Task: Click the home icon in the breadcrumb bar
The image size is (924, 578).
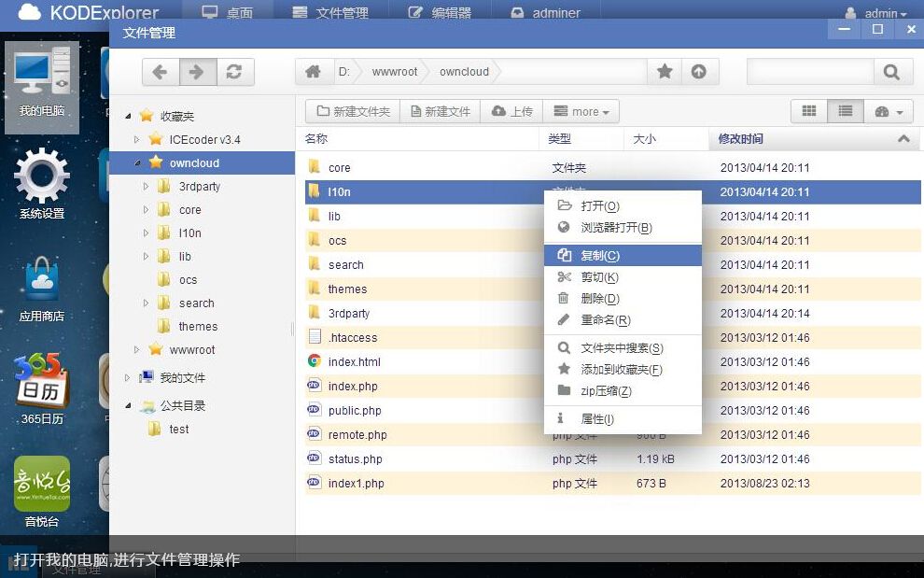Action: pos(314,71)
